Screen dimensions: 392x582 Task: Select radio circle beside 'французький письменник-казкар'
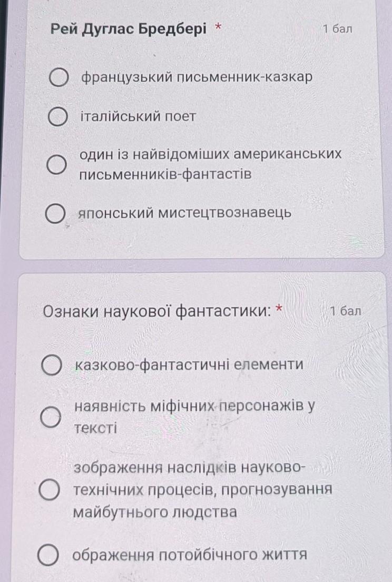(x=58, y=78)
